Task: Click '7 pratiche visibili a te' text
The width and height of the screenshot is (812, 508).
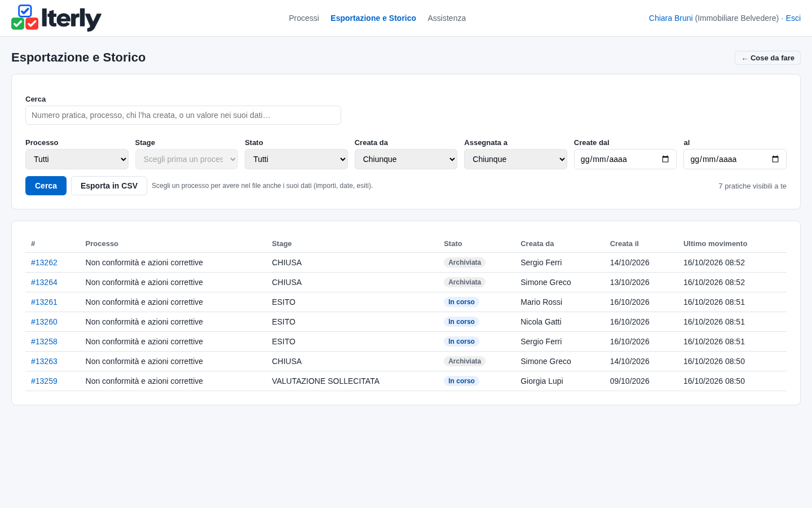Action: [x=752, y=186]
